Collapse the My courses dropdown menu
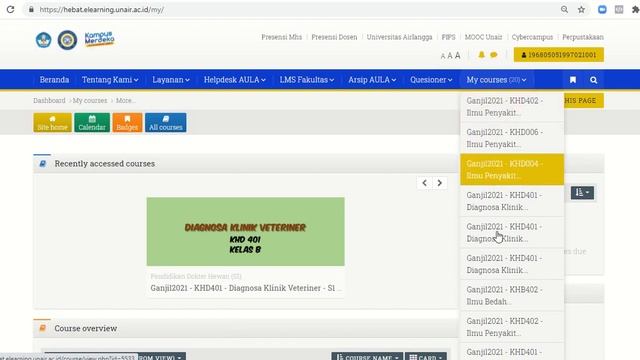 pyautogui.click(x=496, y=80)
